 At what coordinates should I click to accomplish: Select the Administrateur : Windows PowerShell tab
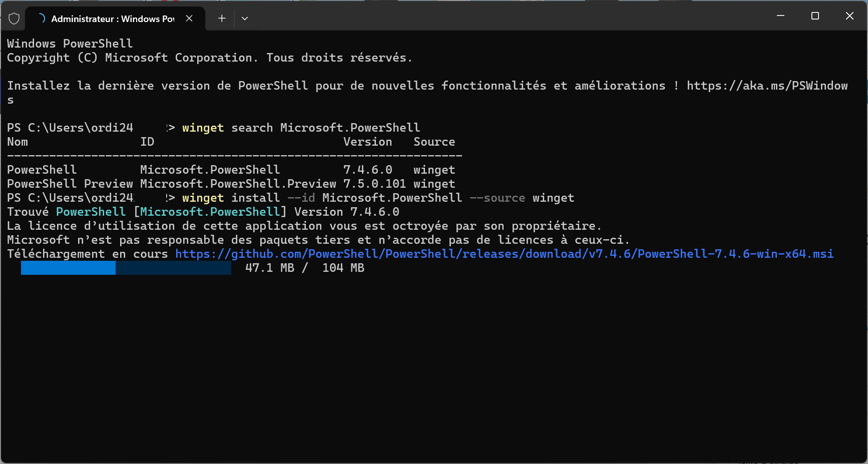pyautogui.click(x=115, y=19)
